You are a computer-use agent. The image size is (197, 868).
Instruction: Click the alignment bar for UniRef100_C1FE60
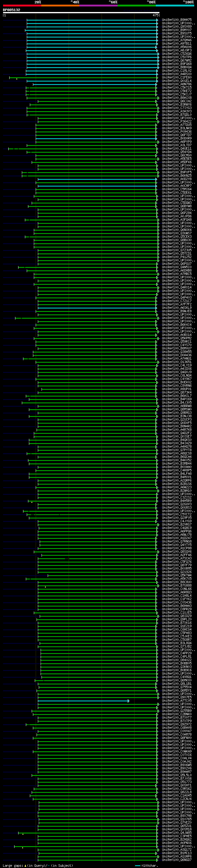[x=83, y=78]
